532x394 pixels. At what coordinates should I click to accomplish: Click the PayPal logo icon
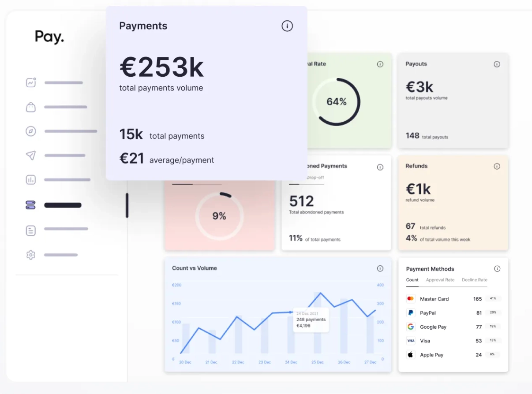click(411, 313)
